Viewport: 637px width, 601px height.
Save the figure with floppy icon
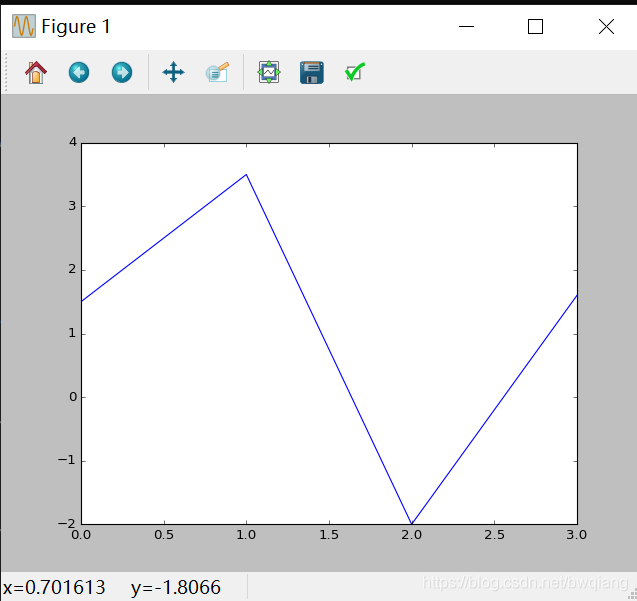[312, 73]
